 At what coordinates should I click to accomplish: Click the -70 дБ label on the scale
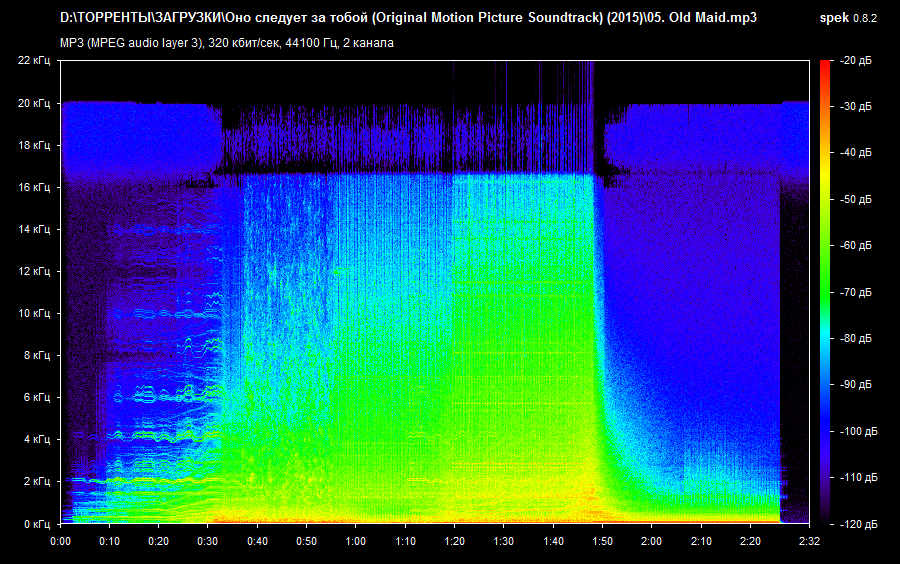pyautogui.click(x=856, y=293)
